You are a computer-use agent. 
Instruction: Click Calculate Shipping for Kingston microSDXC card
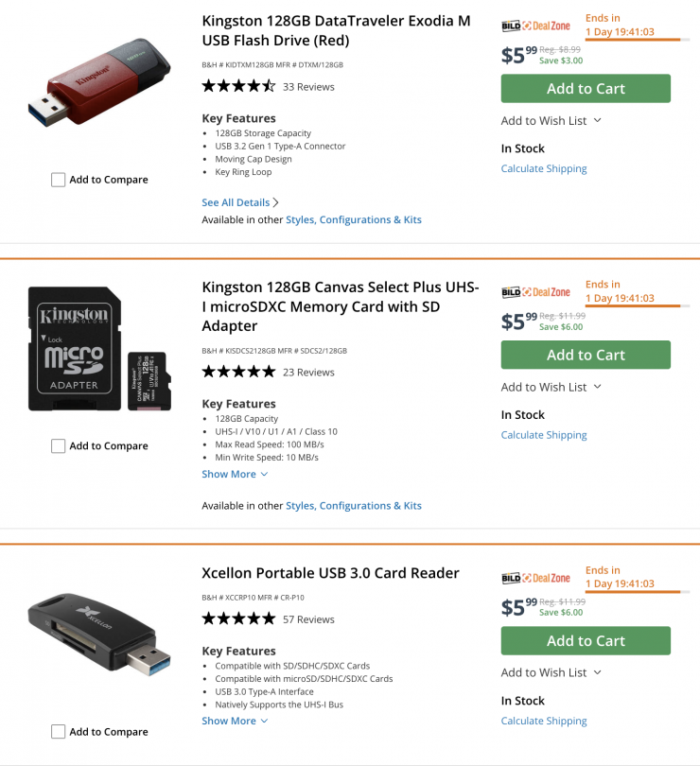(x=544, y=435)
